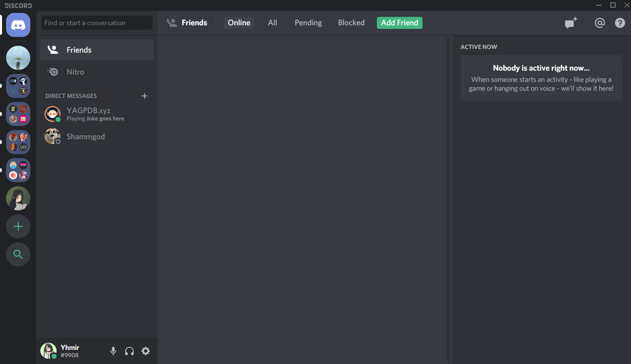Explore public servers with the magnifier icon
The image size is (631, 364).
click(18, 254)
